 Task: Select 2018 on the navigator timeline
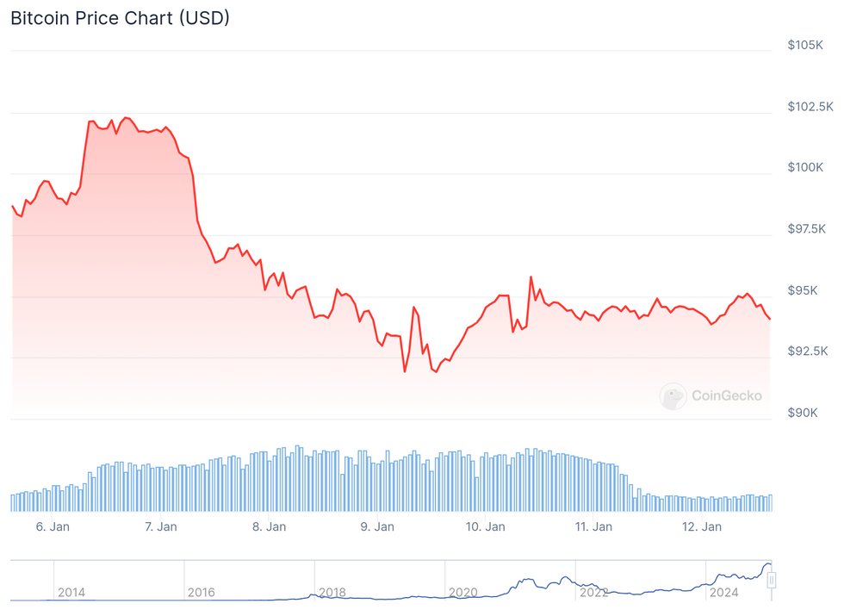click(332, 593)
